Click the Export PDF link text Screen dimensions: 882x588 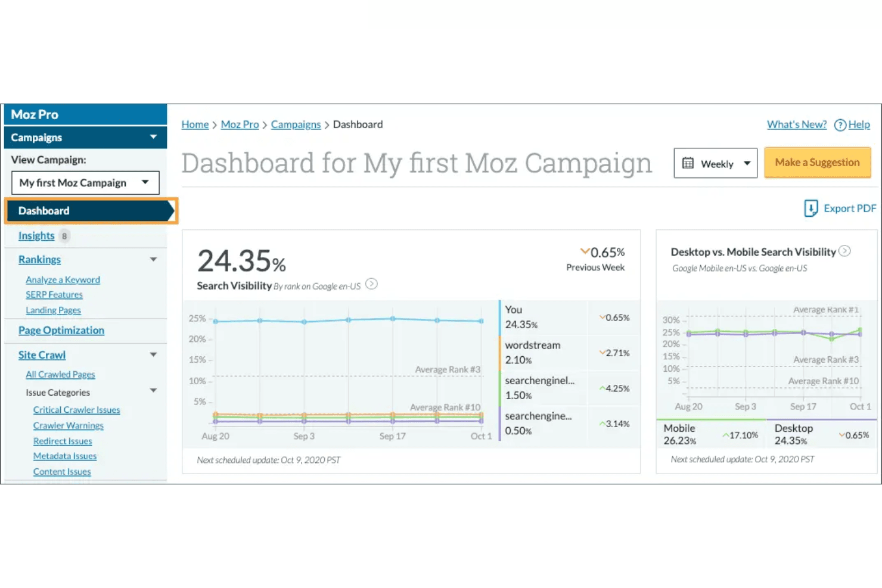coord(850,209)
